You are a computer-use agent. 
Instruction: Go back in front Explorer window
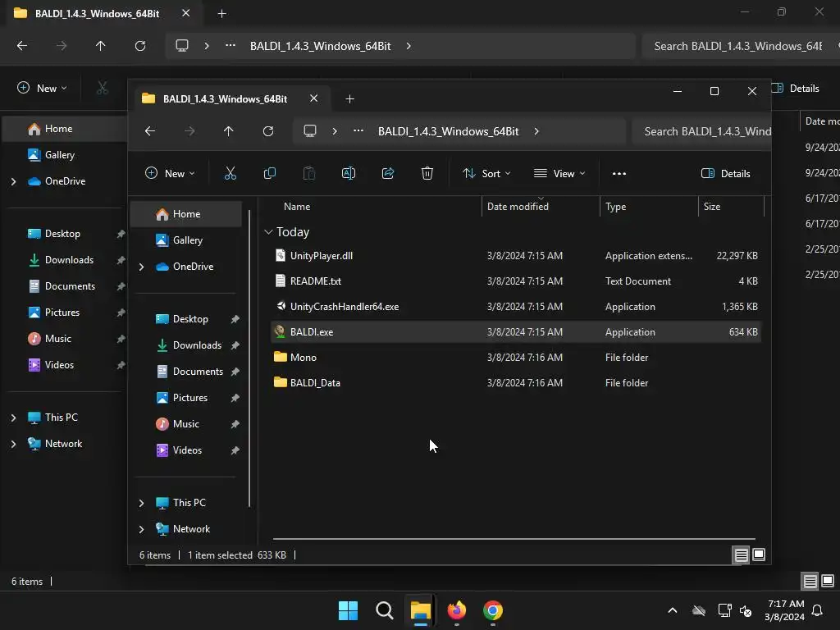click(x=150, y=131)
